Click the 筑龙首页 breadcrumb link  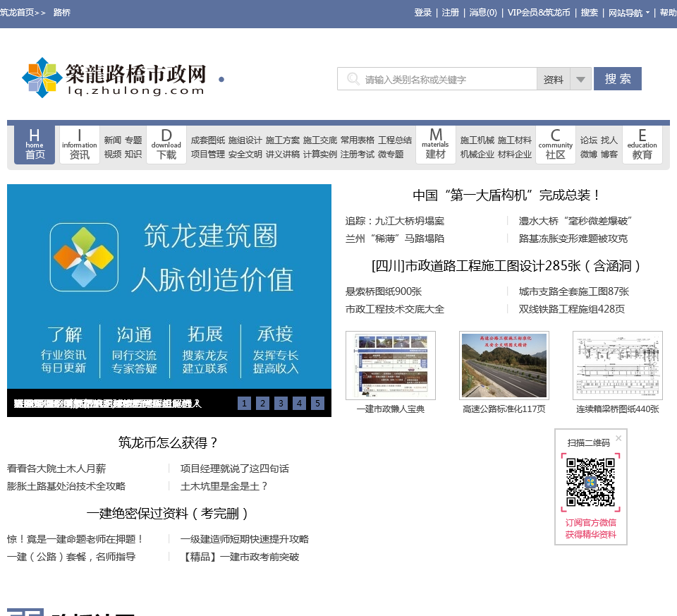[17, 13]
